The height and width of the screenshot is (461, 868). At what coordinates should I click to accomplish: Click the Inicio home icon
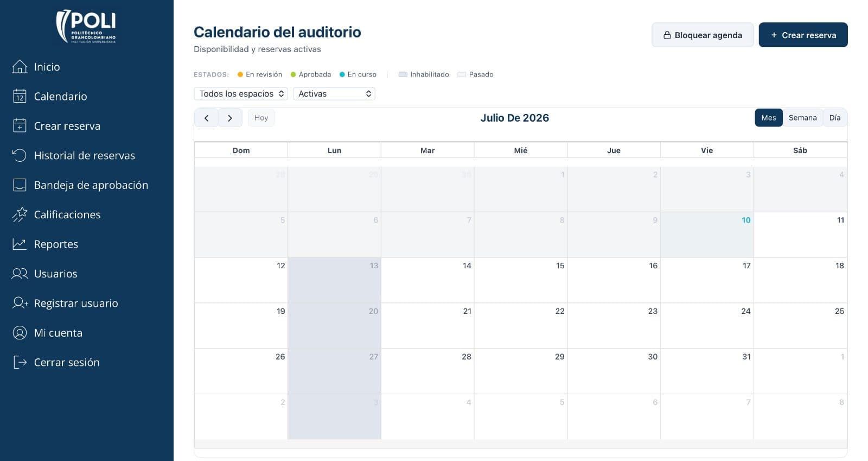pos(20,67)
